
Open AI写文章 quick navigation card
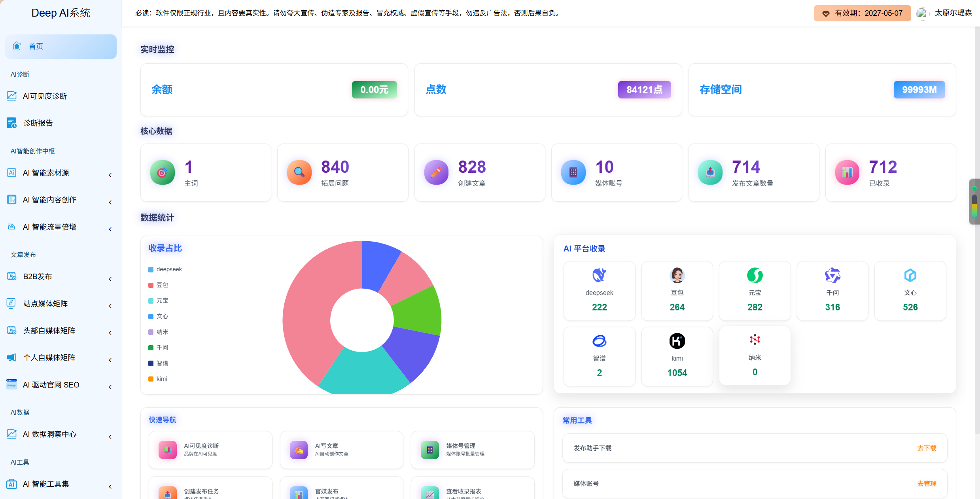pyautogui.click(x=342, y=450)
